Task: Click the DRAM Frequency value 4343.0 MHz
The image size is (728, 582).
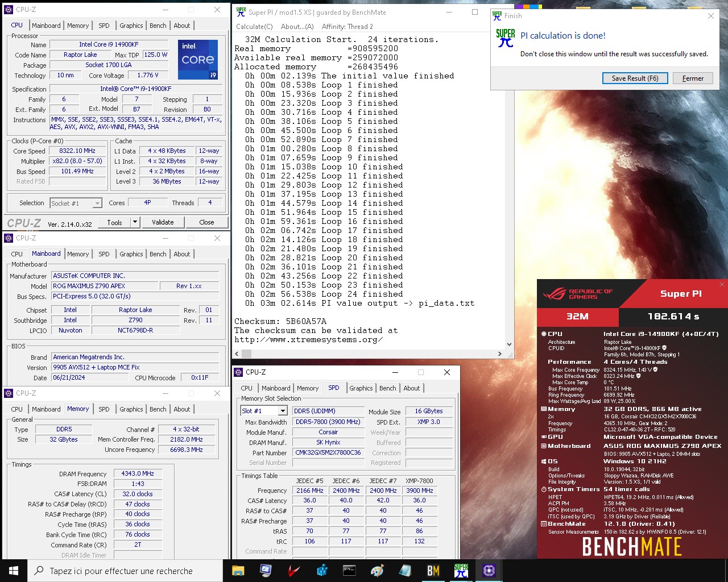Action: [x=138, y=473]
